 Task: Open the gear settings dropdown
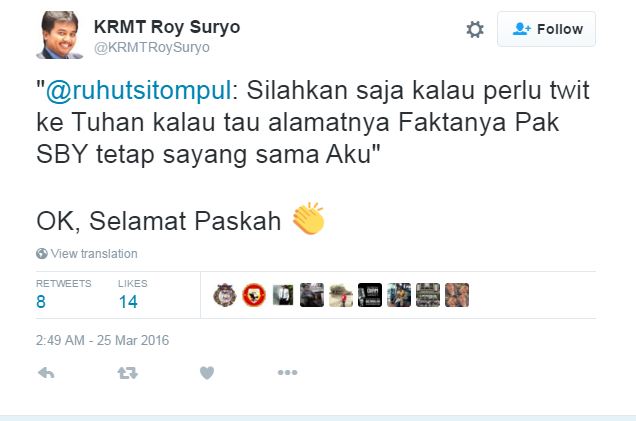coord(475,30)
